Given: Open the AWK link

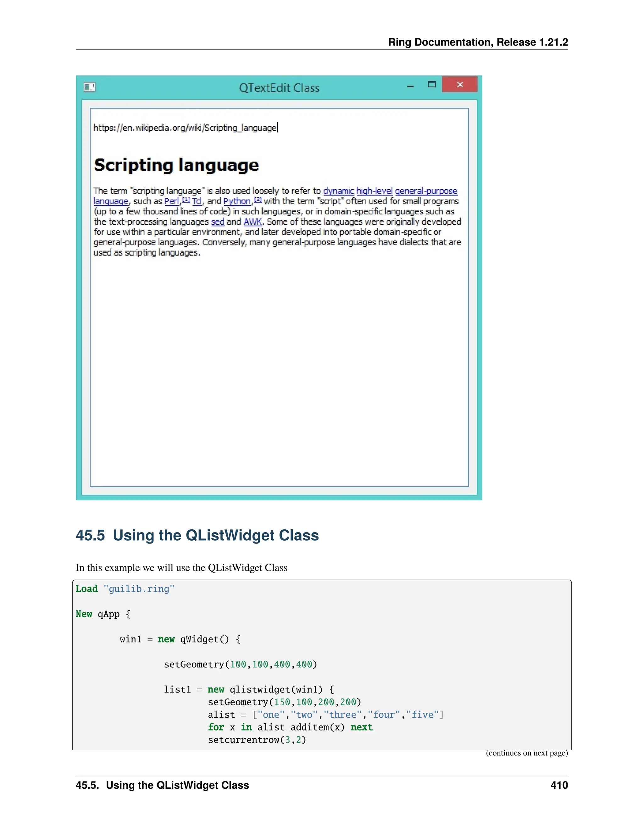Looking at the screenshot, I should [253, 222].
